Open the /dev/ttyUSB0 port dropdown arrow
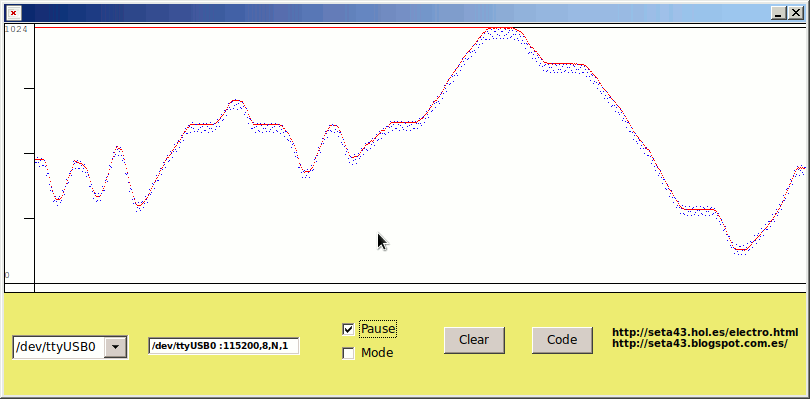Image resolution: width=810 pixels, height=399 pixels. pos(115,347)
